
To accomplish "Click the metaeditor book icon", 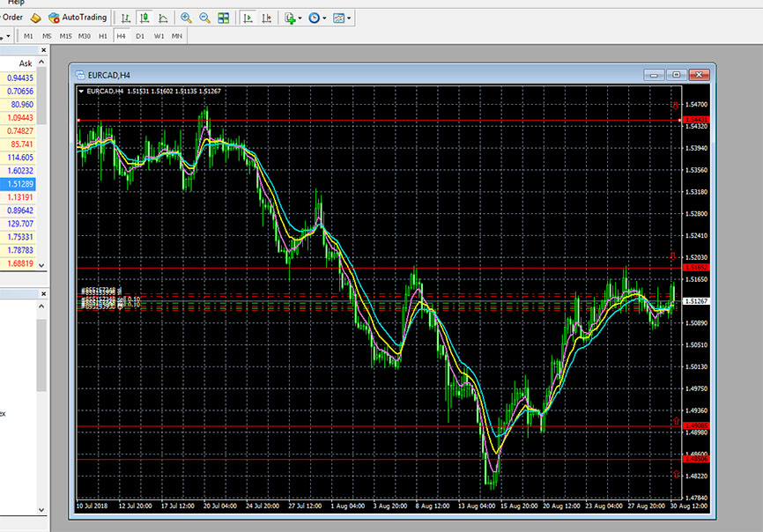I will 35,17.
